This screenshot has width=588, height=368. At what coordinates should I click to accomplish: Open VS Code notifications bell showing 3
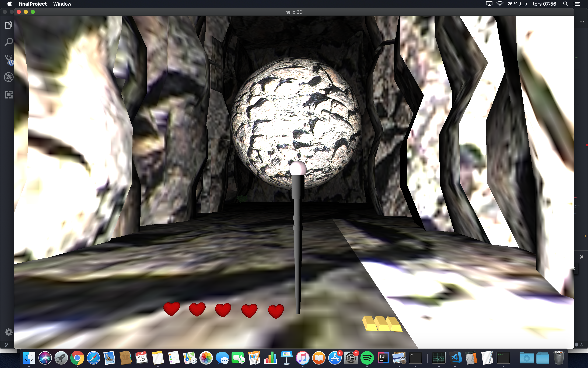[579, 345]
